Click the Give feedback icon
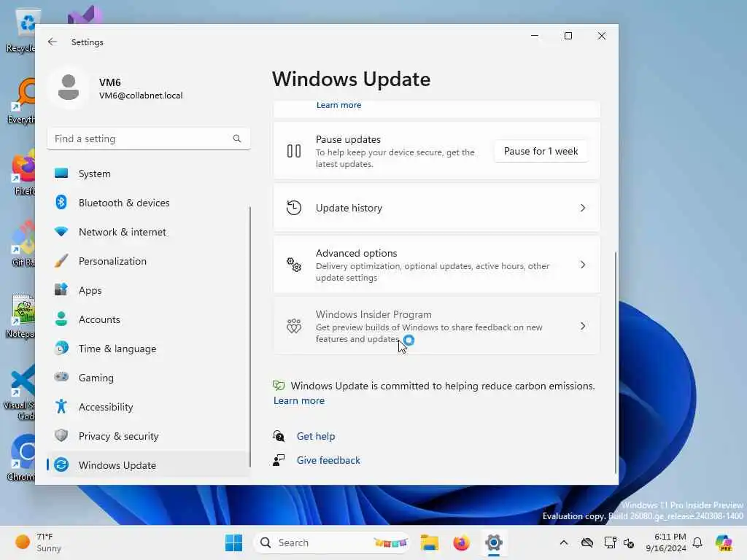The width and height of the screenshot is (747, 560). pos(279,460)
